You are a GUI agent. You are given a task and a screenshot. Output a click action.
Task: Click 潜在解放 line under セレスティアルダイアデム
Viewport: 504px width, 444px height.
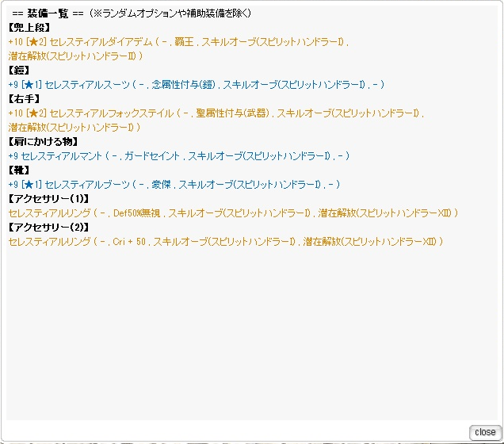[x=75, y=55]
